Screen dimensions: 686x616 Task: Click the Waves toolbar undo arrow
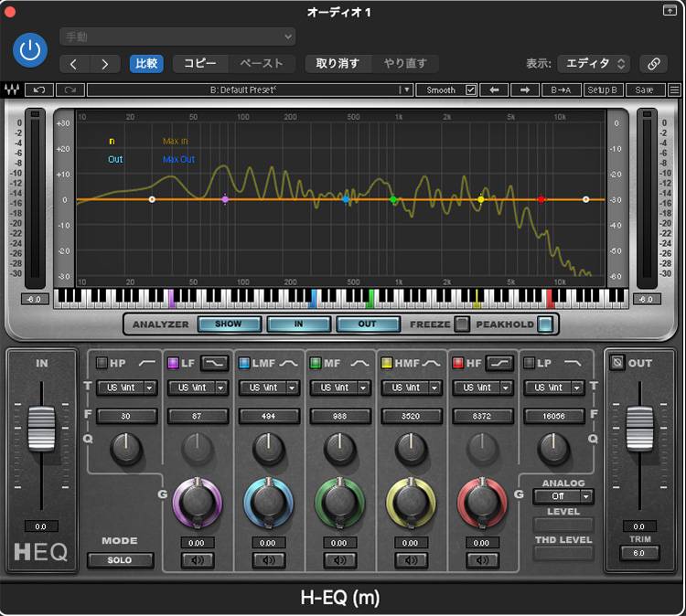39,90
